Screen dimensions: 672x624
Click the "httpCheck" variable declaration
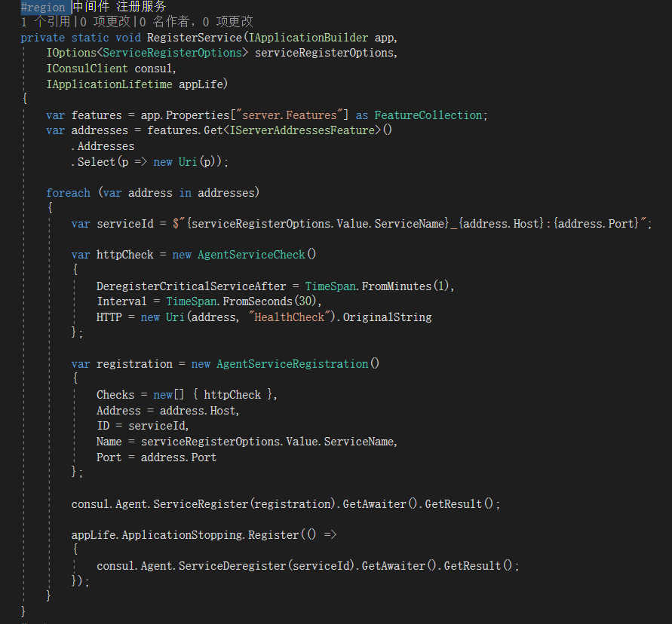pos(124,255)
